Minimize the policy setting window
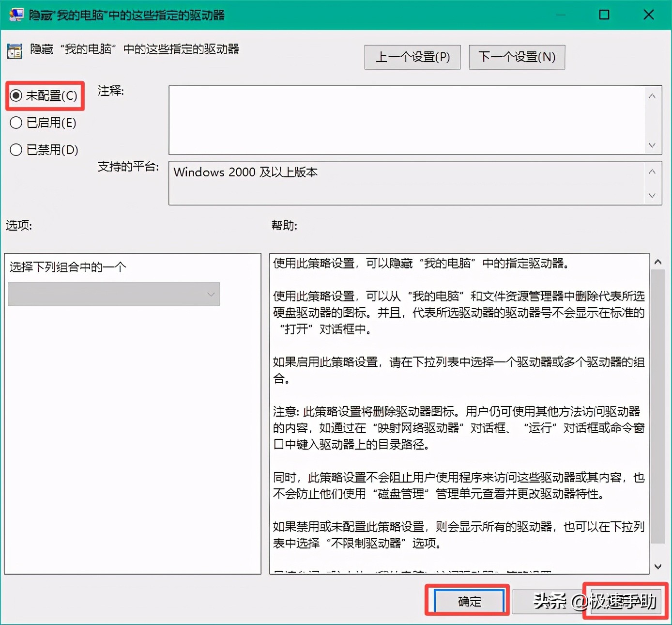This screenshot has width=672, height=625. pos(561,15)
